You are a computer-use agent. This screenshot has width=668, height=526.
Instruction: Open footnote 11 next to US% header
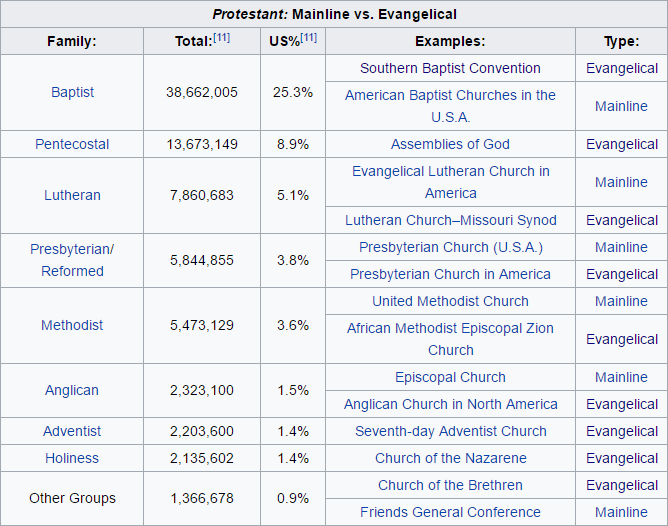click(x=308, y=37)
